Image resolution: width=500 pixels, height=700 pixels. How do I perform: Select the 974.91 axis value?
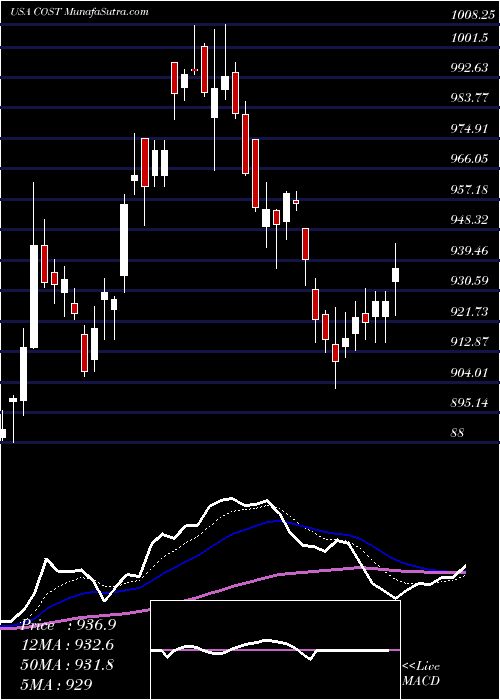(x=470, y=129)
